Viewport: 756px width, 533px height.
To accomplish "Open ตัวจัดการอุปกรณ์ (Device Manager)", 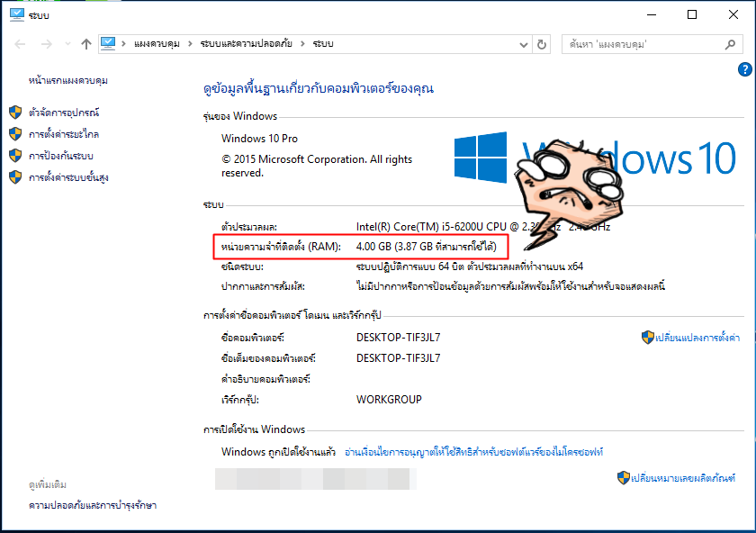I will click(64, 113).
